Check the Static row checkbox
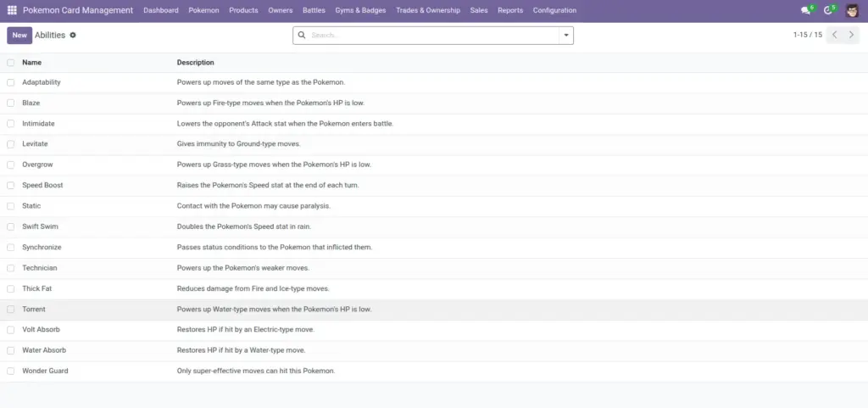 tap(10, 206)
